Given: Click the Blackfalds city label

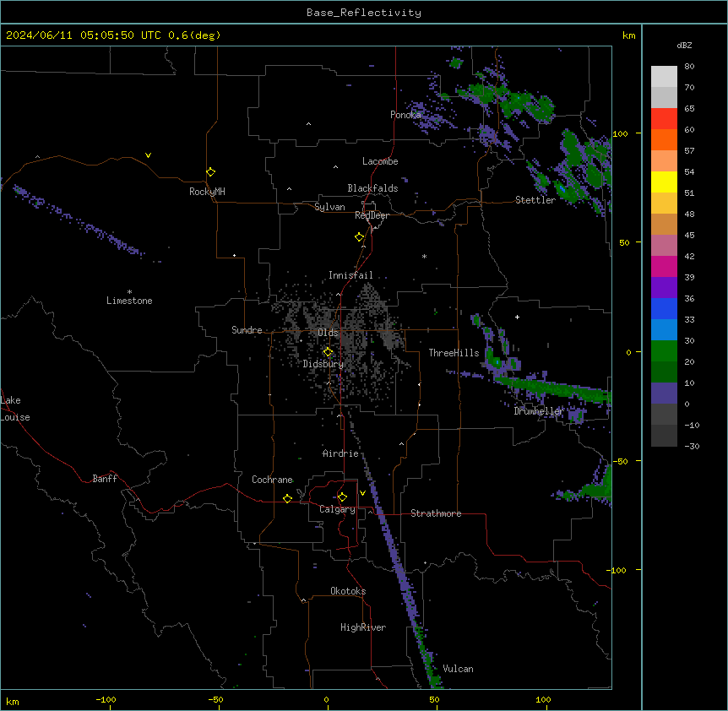Looking at the screenshot, I should click(x=372, y=188).
